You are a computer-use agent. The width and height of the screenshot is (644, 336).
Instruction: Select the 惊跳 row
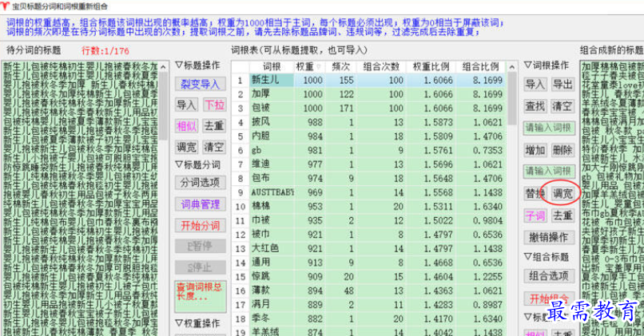pos(369,276)
